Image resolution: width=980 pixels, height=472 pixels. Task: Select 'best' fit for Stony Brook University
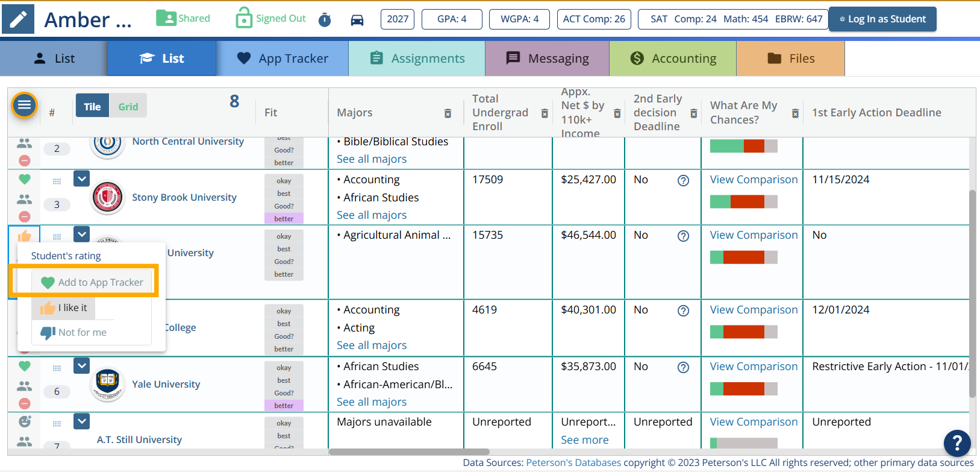284,194
